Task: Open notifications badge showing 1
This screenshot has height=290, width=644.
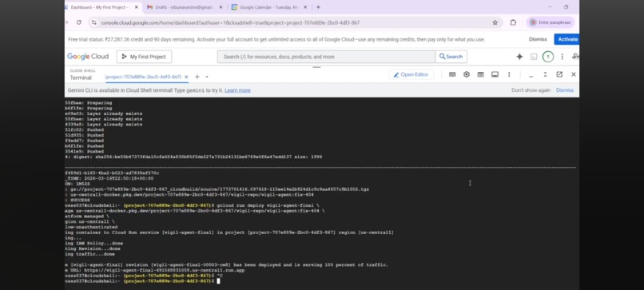Action: 547,57
